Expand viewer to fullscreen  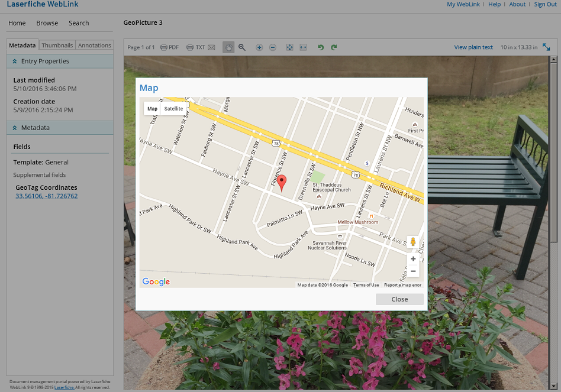point(546,47)
